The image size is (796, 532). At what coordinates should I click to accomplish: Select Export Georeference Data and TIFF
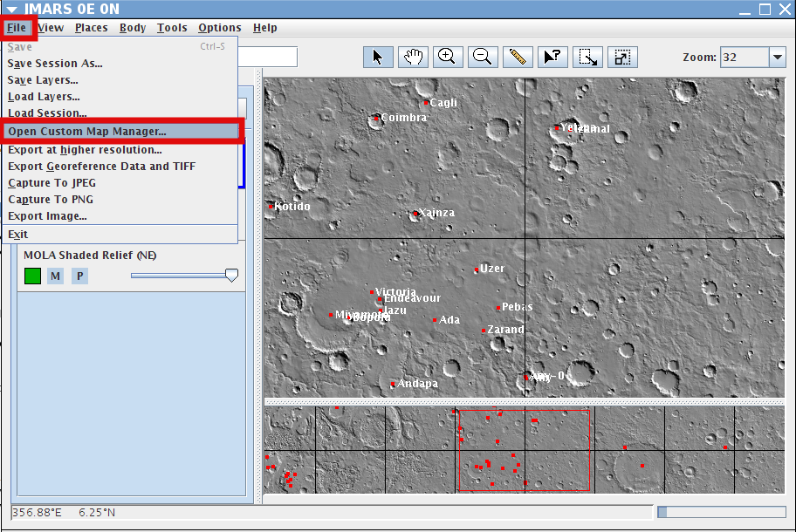tap(101, 167)
